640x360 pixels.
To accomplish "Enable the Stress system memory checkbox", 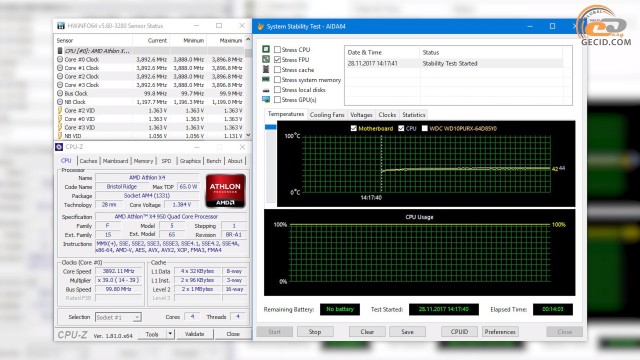I will [x=277, y=80].
